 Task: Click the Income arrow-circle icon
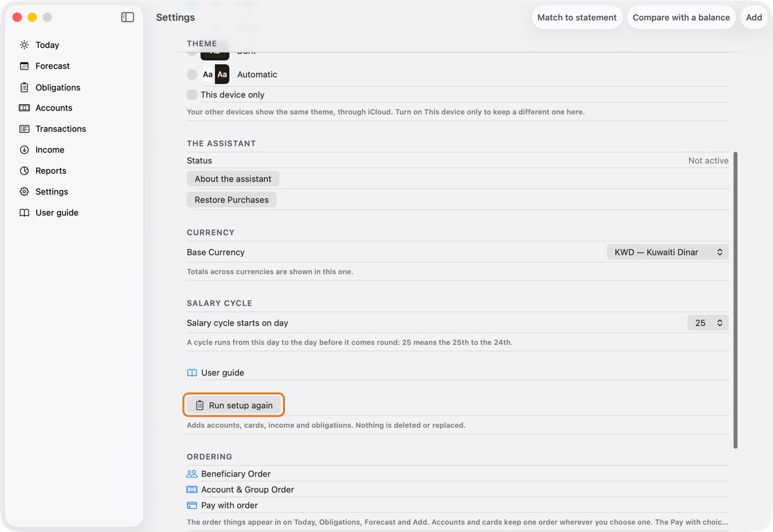pyautogui.click(x=24, y=150)
